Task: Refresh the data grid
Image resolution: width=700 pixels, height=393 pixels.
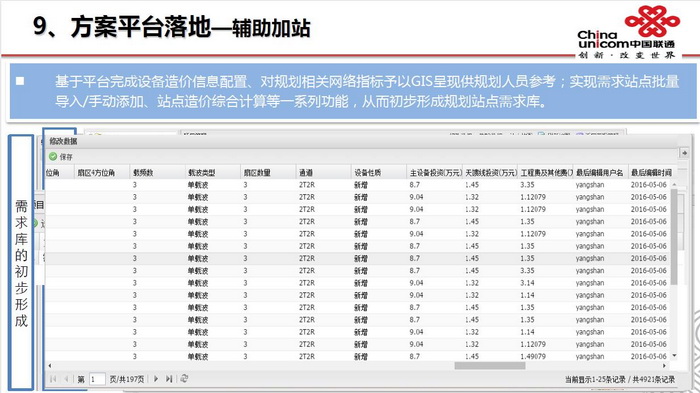Action: tap(184, 379)
